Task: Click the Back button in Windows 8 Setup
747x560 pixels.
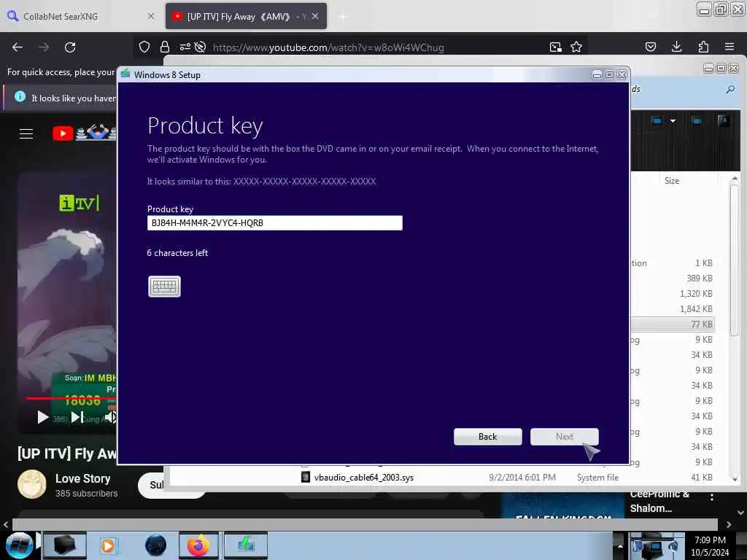Action: [487, 437]
